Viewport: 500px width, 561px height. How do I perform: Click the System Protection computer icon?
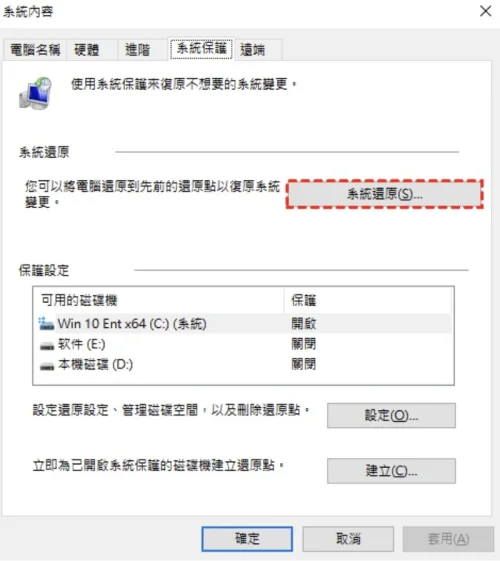pyautogui.click(x=35, y=93)
